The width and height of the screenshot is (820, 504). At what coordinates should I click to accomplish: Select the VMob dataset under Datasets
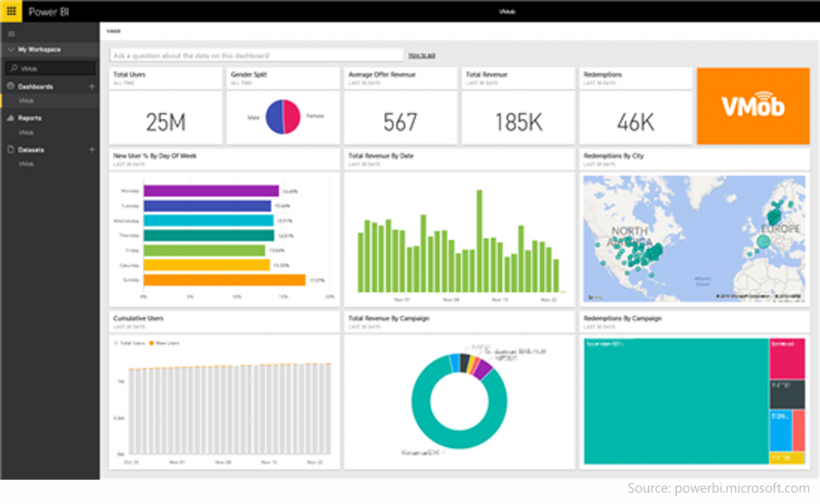26,164
